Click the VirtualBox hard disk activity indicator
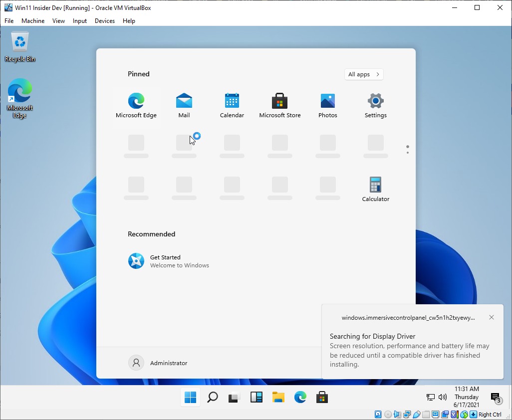512x420 pixels. point(378,415)
